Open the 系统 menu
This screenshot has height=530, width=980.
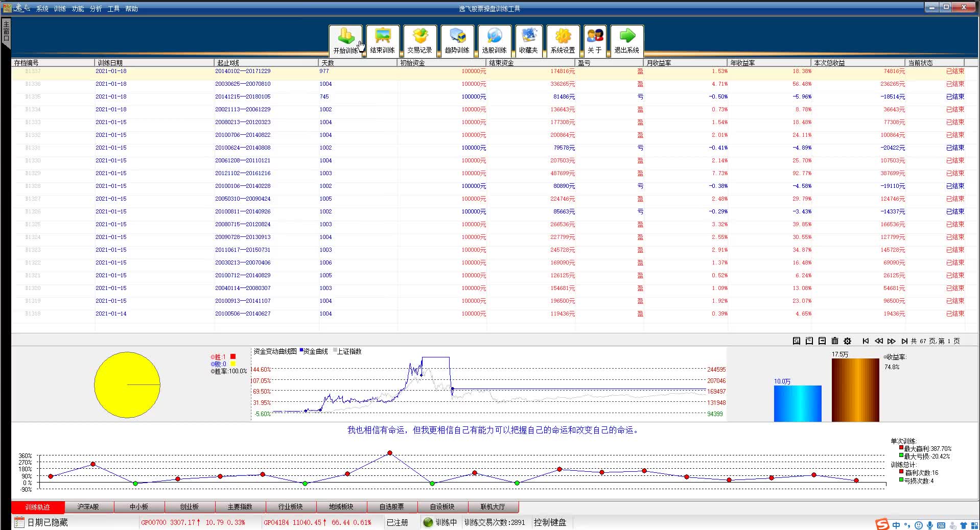pos(42,9)
